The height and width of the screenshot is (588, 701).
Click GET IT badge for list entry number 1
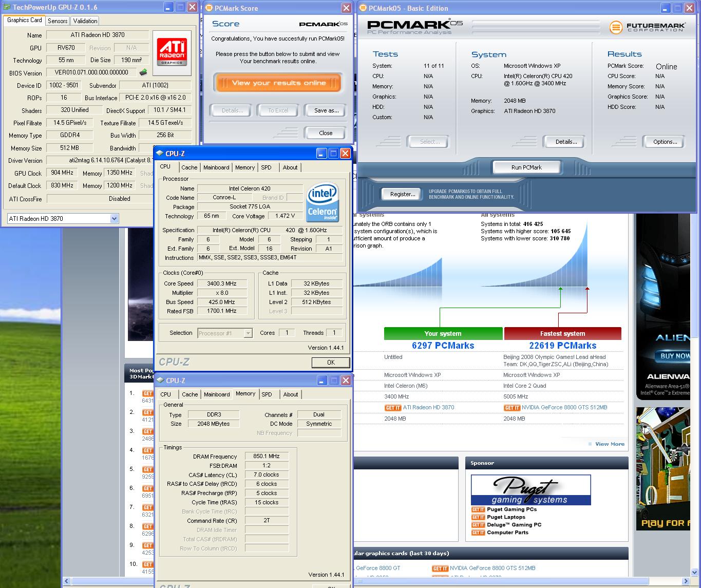click(148, 393)
